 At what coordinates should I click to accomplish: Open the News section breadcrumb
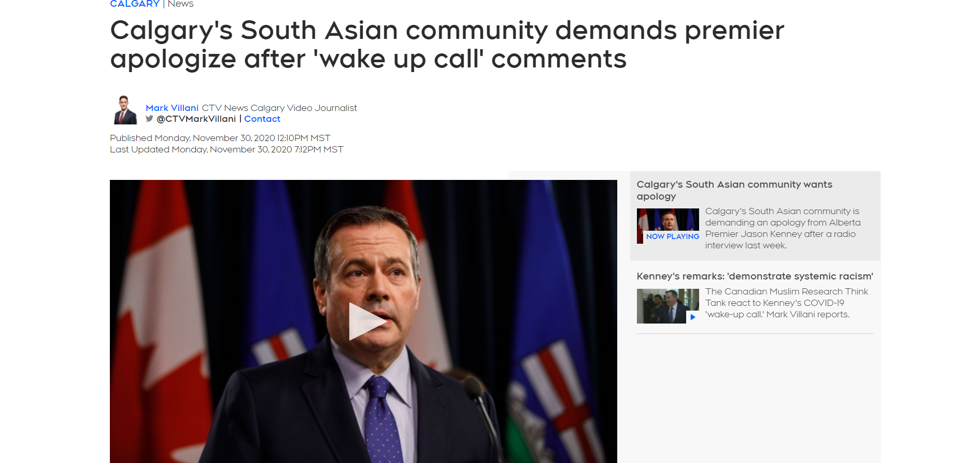(x=180, y=4)
